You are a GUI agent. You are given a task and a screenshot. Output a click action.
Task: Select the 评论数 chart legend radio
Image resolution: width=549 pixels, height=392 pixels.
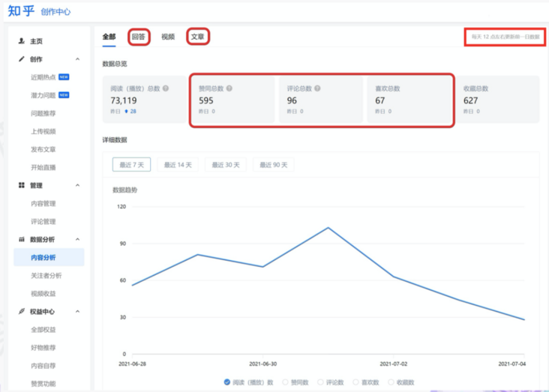tap(319, 382)
